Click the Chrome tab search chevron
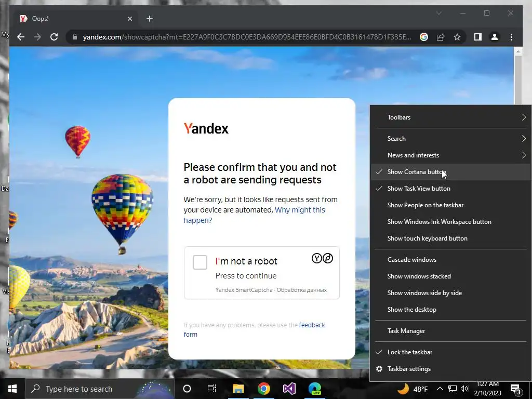 point(439,13)
